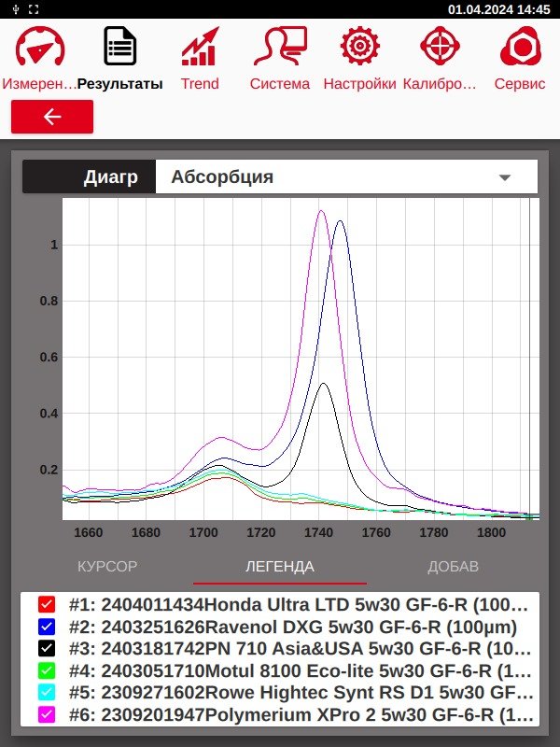Uncheck black checkbox for #3 PN 710 Asia&USA
Image resolution: width=560 pixels, height=747 pixels.
point(47,648)
